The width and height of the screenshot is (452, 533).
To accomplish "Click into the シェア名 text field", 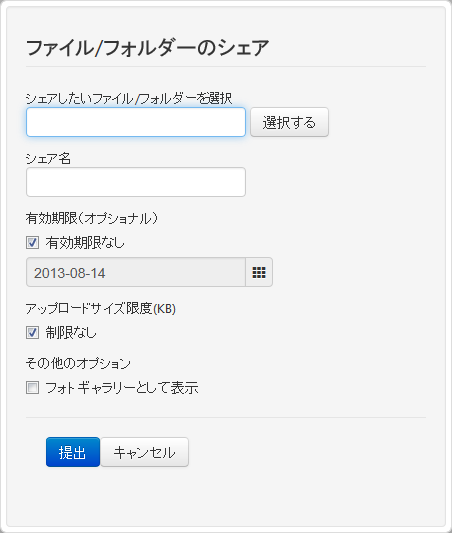I will (x=136, y=182).
